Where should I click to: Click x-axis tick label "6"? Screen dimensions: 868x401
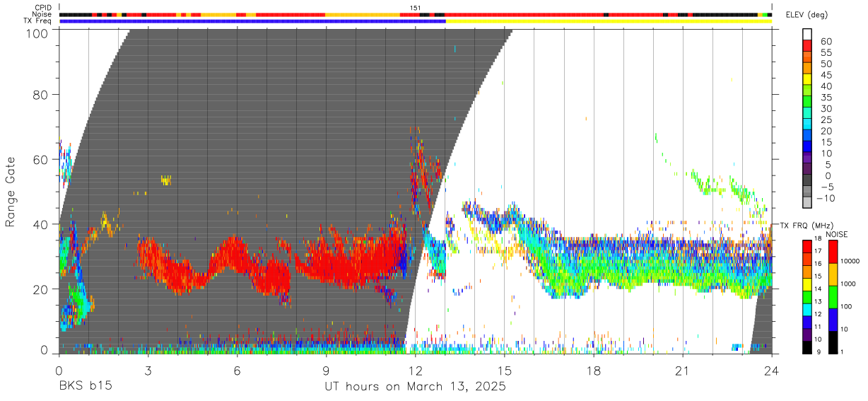click(237, 370)
